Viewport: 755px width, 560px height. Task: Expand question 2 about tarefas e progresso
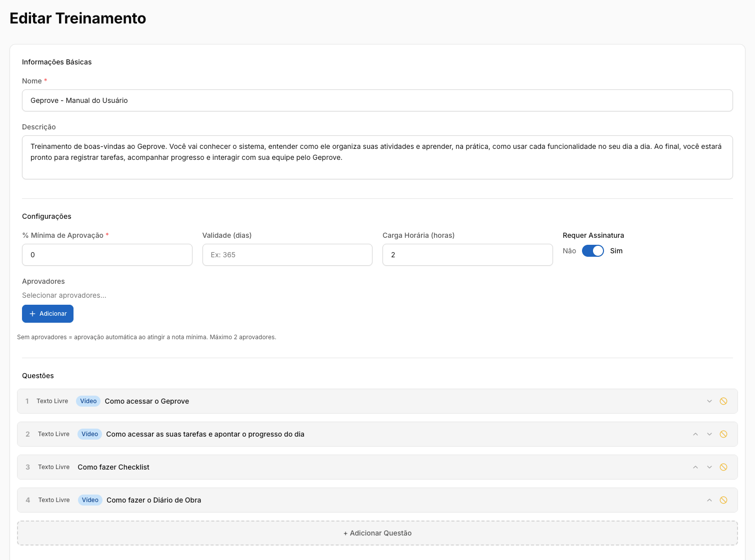[377, 434]
